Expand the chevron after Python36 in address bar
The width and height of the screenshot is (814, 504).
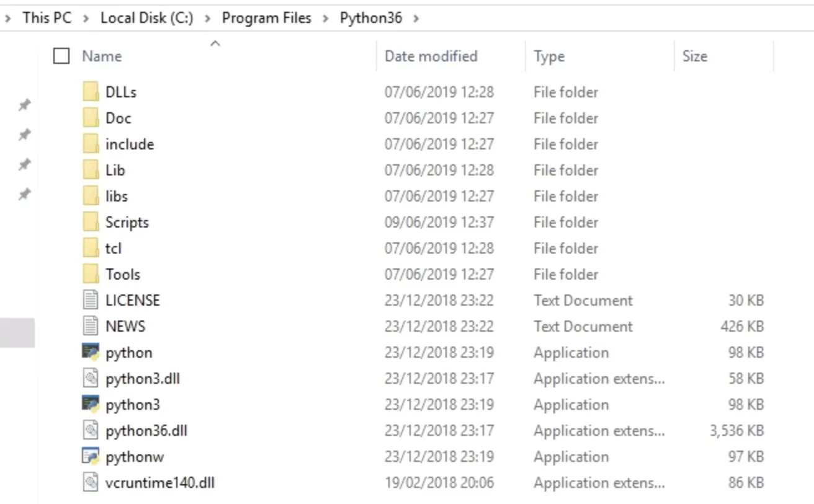point(416,18)
